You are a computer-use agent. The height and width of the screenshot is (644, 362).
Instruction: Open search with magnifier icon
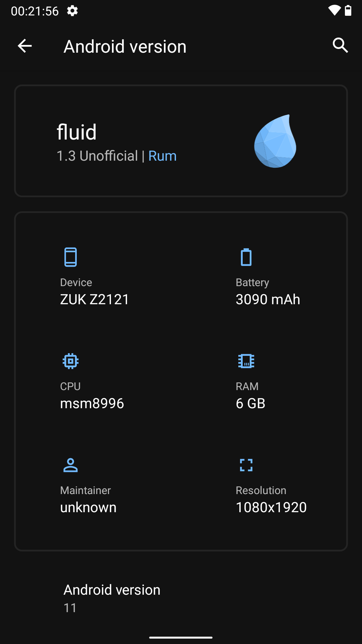(340, 45)
